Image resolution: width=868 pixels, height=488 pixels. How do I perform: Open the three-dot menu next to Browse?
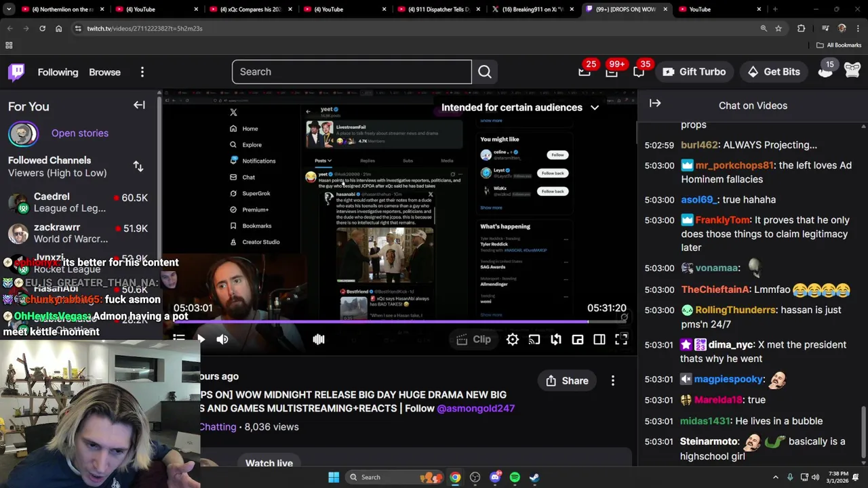[142, 72]
